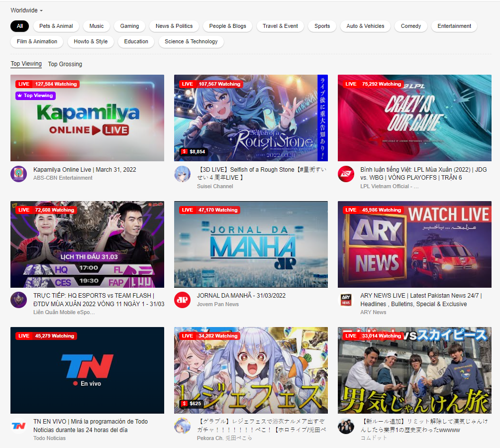Open the five-men Japanese stream thumbnail
The image size is (500, 448).
[414, 370]
